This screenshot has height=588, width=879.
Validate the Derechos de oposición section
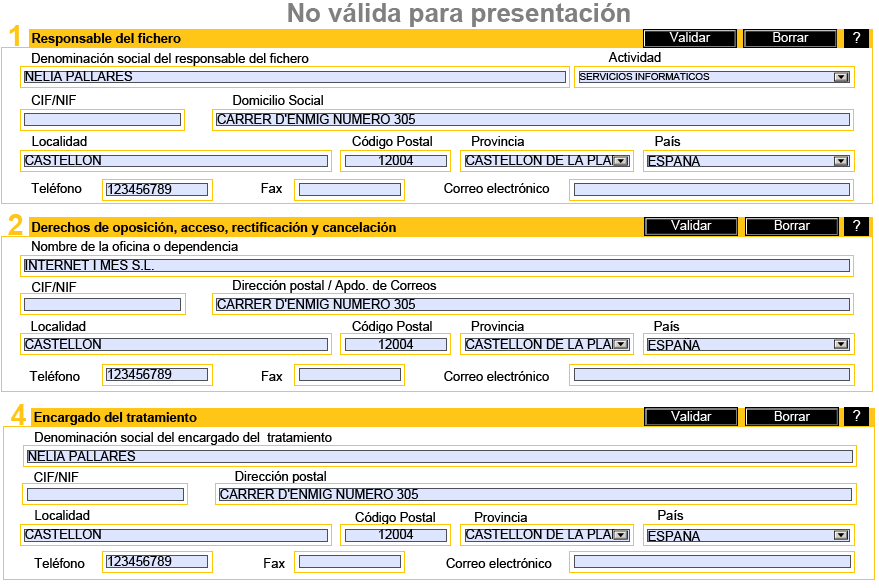pos(691,226)
